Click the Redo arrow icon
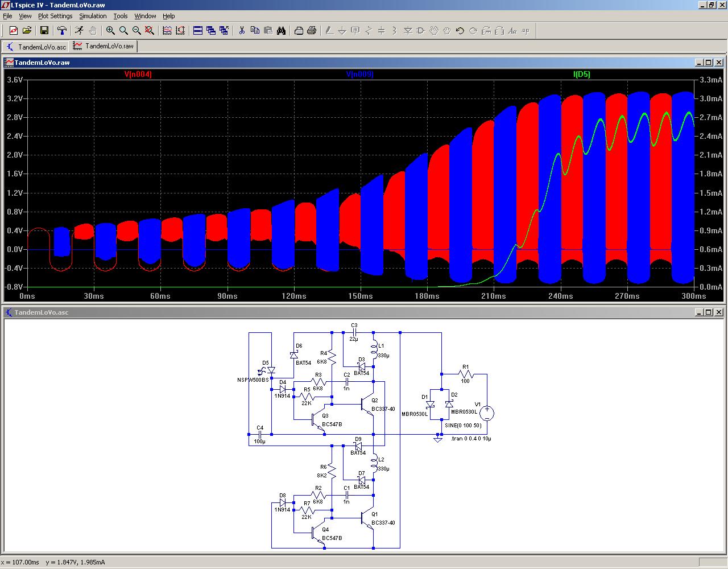 click(473, 31)
